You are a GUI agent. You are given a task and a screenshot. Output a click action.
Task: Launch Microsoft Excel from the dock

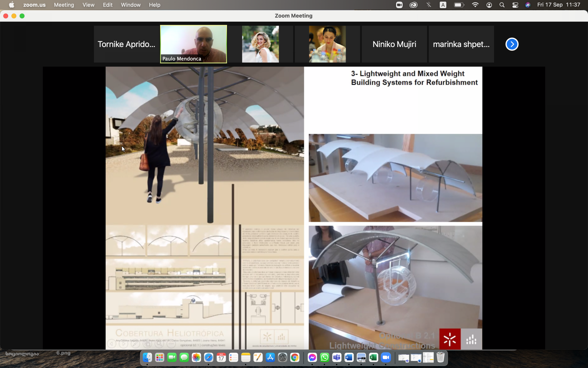373,357
